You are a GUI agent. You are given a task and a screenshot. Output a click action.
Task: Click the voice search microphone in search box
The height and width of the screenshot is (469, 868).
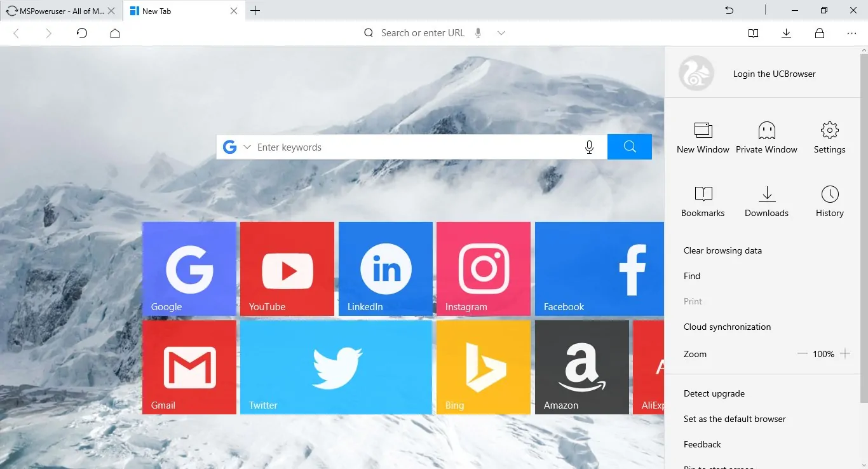point(589,147)
